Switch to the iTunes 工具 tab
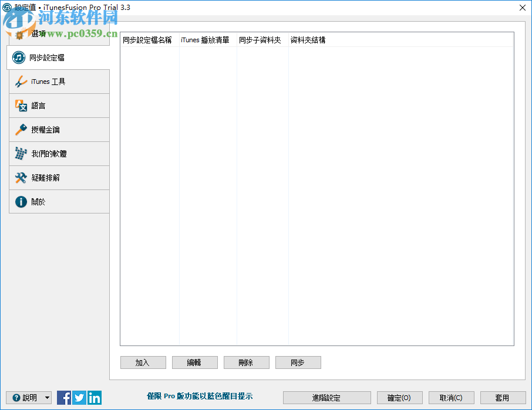532x410 pixels. 59,82
